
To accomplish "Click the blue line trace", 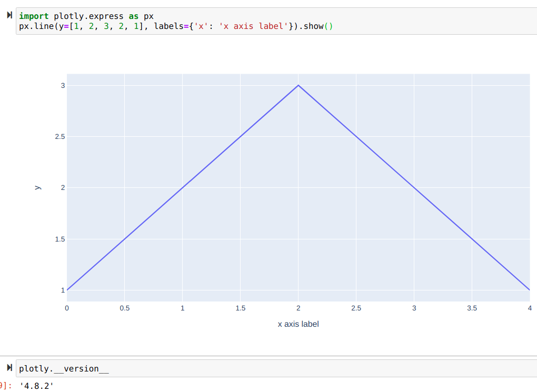I will coord(183,187).
